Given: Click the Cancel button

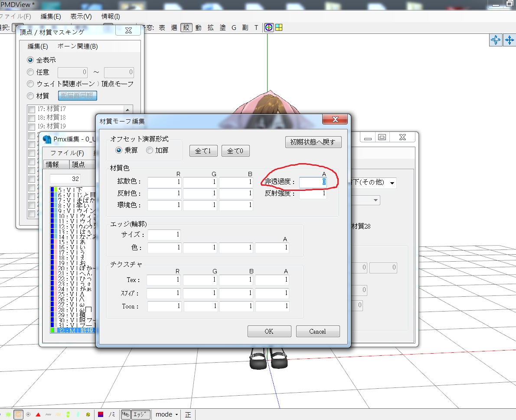Looking at the screenshot, I should click(317, 331).
